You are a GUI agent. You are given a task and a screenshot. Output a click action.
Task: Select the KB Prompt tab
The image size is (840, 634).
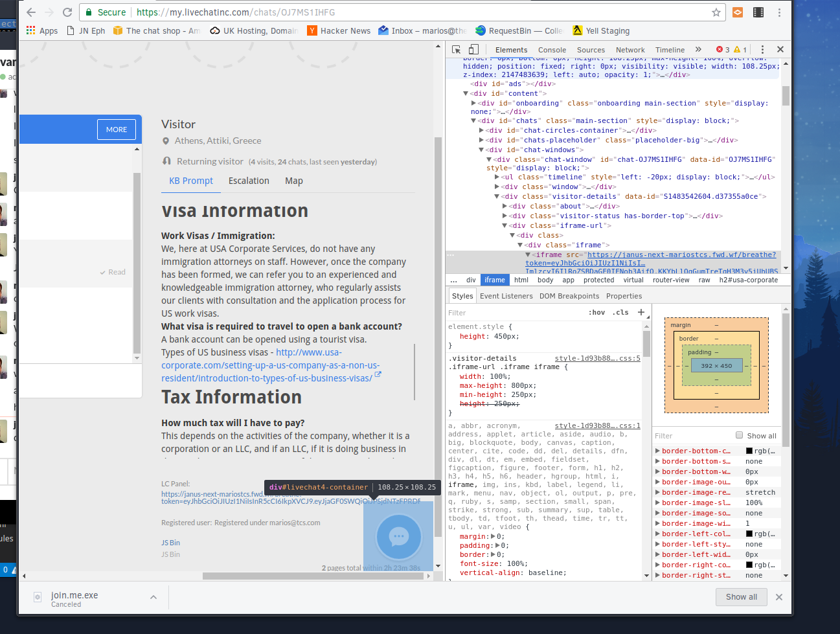coord(191,181)
